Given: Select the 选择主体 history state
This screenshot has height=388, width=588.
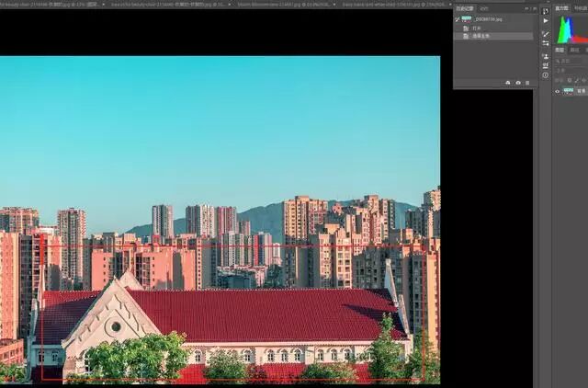Looking at the screenshot, I should (493, 37).
